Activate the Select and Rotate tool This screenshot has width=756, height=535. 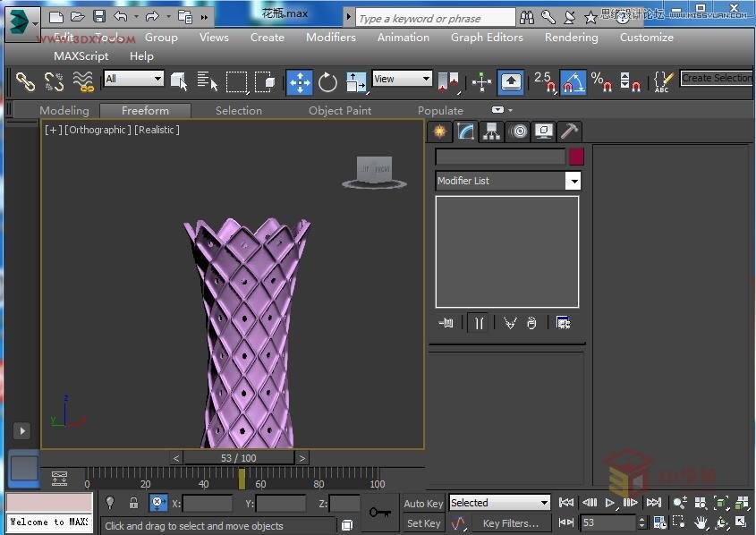click(328, 82)
